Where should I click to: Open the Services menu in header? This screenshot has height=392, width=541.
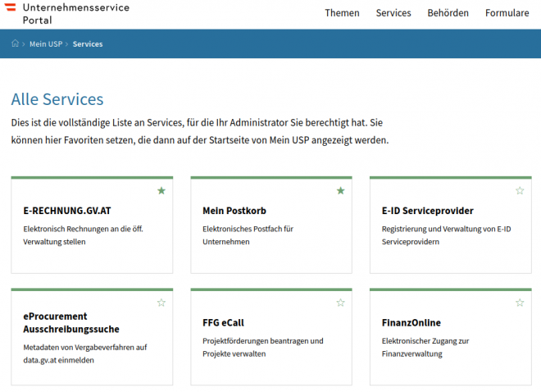tap(393, 13)
